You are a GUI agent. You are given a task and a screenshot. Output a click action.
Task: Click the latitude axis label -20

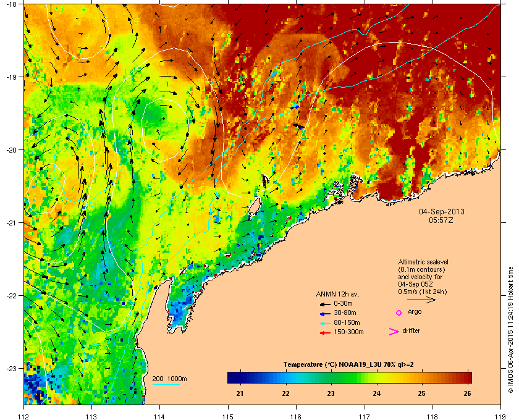pos(12,150)
